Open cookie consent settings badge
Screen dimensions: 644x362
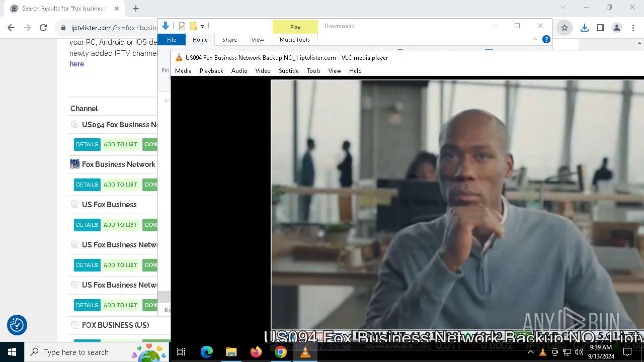pyautogui.click(x=17, y=325)
